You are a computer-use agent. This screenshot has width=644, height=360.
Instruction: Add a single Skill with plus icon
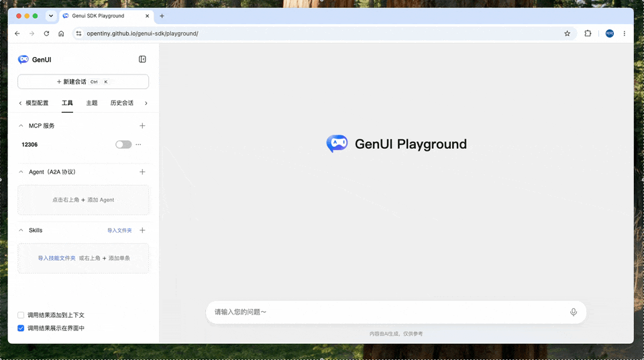tap(142, 231)
